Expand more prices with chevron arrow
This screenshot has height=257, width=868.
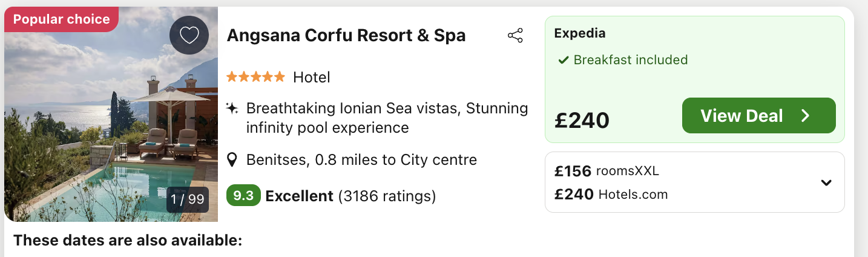point(826,182)
